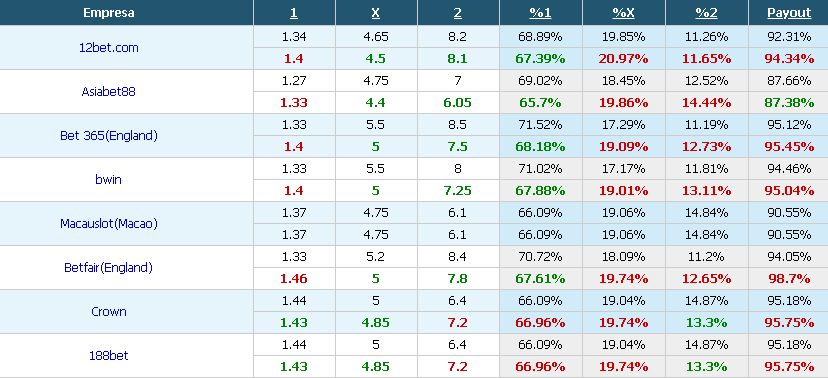
Task: Select Betfair's 98.7% payout cell
Action: tap(789, 279)
